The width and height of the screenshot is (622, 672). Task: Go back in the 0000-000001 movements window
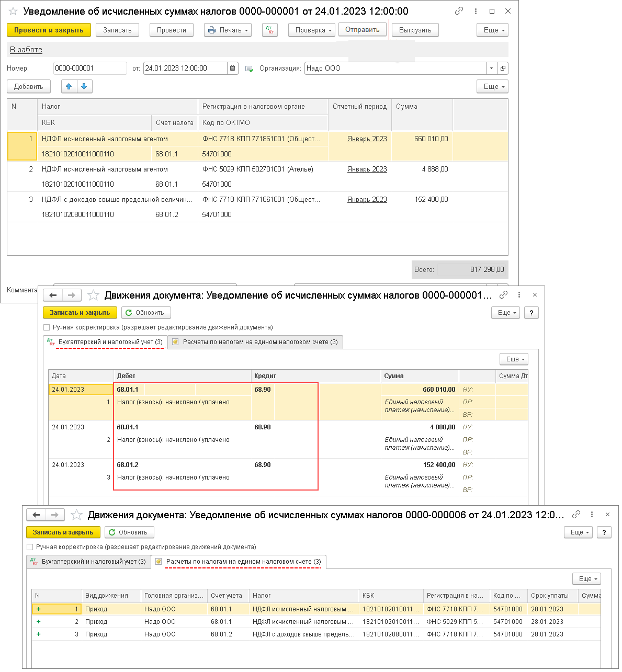pos(53,295)
